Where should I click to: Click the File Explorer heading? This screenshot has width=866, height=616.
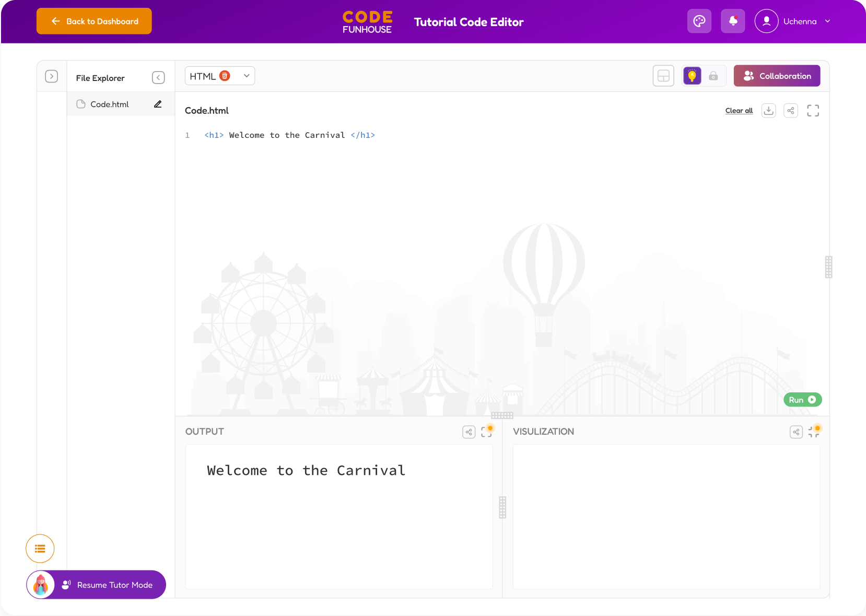(100, 78)
